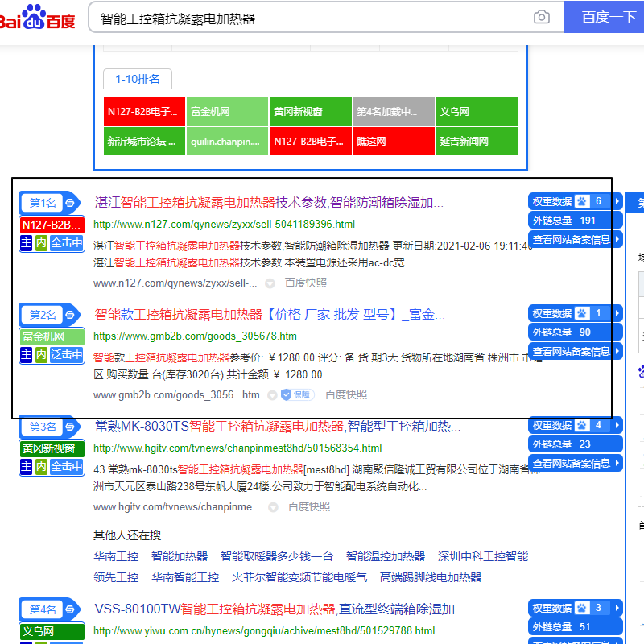Screen dimensions: 644x644
Task: Click the 瞧这网 ranking tile
Action: [394, 142]
